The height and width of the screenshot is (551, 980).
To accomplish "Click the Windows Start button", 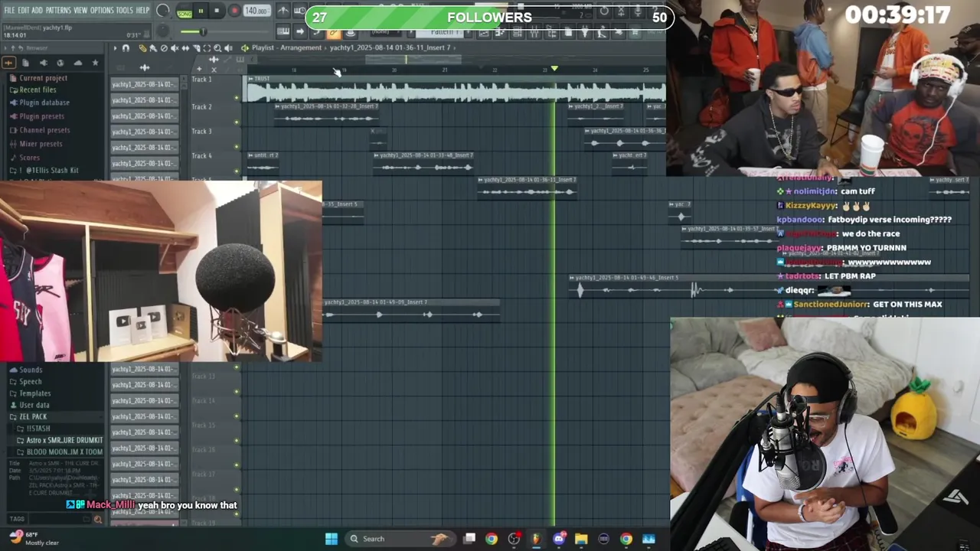I will [332, 539].
